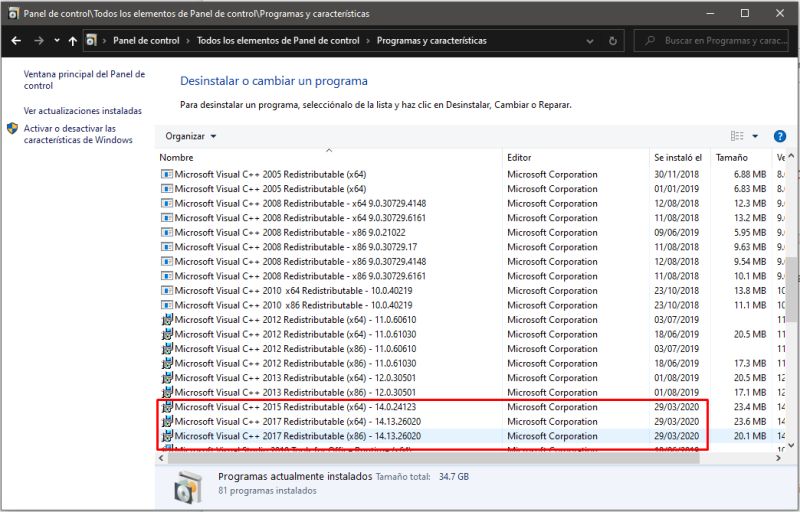Click Todos los elementos de Panel de control breadcrumb

pos(278,41)
